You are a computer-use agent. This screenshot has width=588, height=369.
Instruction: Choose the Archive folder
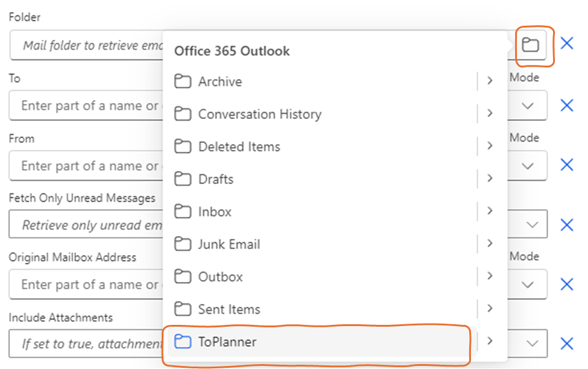[x=219, y=82]
